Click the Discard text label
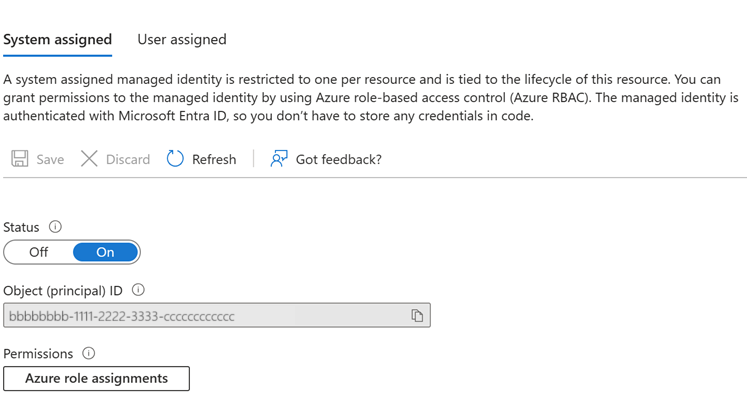Screen dimensions: 747x401 [x=128, y=159]
